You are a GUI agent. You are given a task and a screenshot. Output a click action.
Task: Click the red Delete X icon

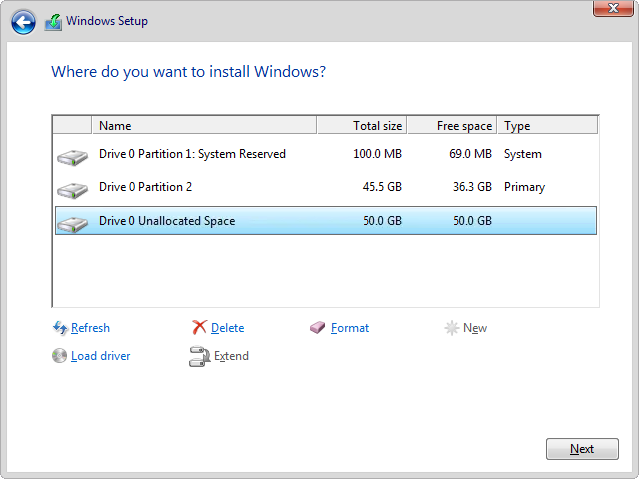[x=199, y=328]
